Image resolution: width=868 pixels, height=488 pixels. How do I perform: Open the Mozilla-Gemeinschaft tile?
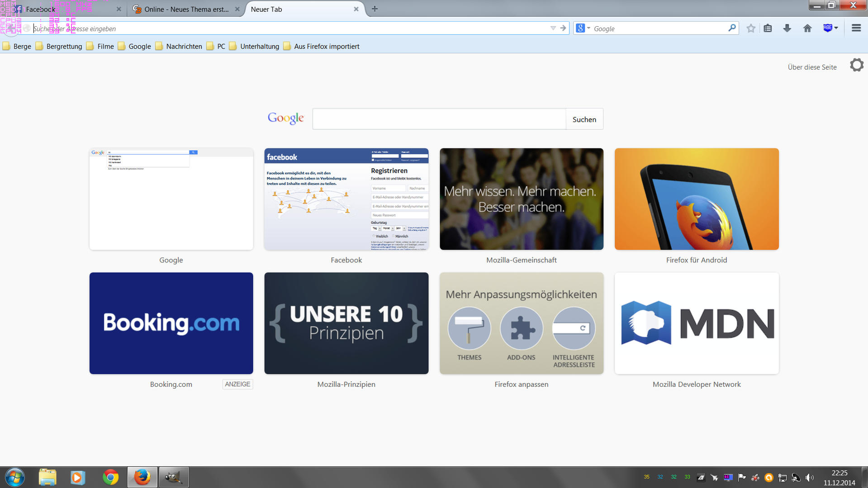pyautogui.click(x=521, y=199)
